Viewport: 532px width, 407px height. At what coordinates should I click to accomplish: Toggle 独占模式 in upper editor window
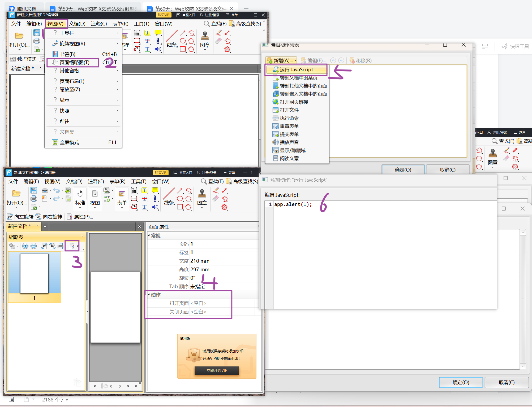(x=23, y=59)
